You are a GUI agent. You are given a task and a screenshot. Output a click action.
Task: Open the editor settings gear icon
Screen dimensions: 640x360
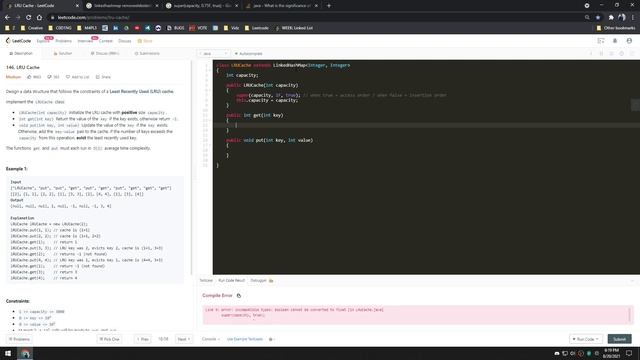tap(622, 53)
